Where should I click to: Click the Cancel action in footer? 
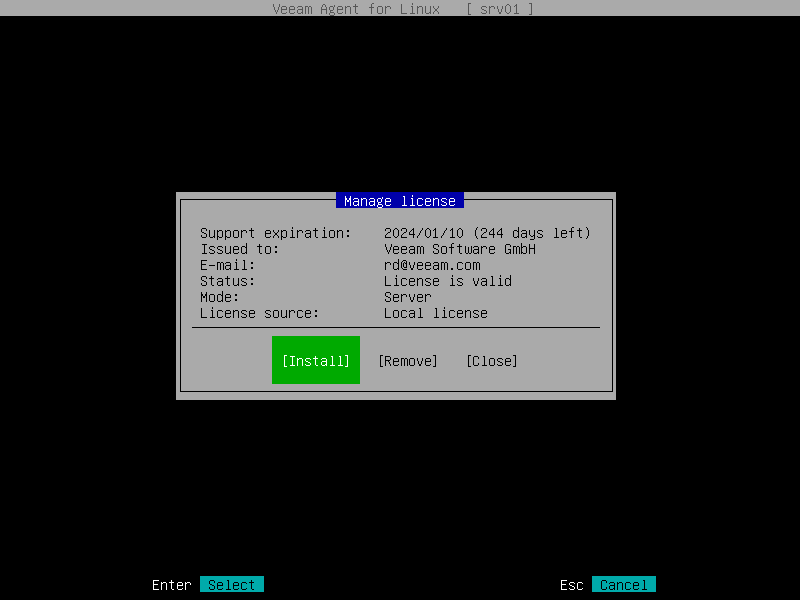(x=623, y=584)
